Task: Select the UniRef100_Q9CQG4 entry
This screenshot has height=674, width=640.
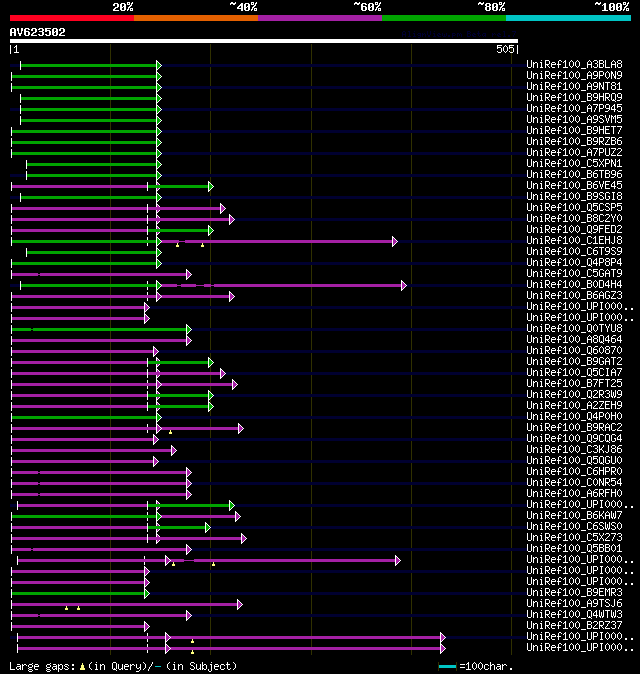Action: pyautogui.click(x=574, y=438)
